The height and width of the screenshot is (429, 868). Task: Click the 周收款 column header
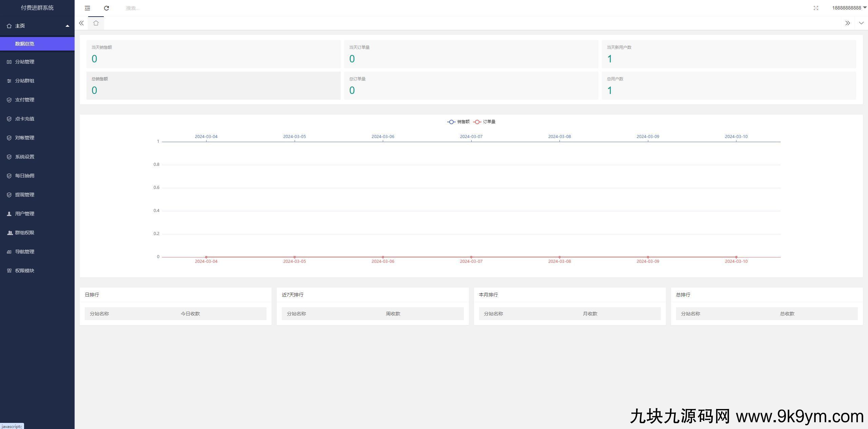tap(393, 314)
